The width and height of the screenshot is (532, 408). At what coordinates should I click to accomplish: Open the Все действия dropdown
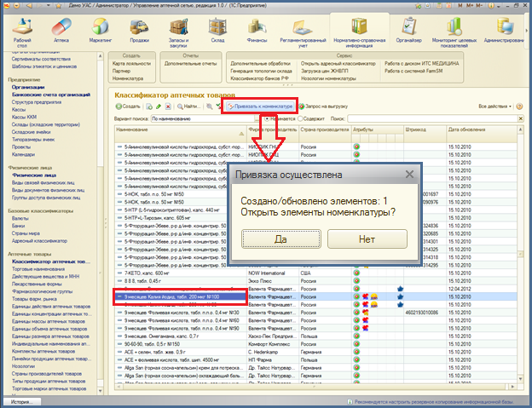pos(495,106)
